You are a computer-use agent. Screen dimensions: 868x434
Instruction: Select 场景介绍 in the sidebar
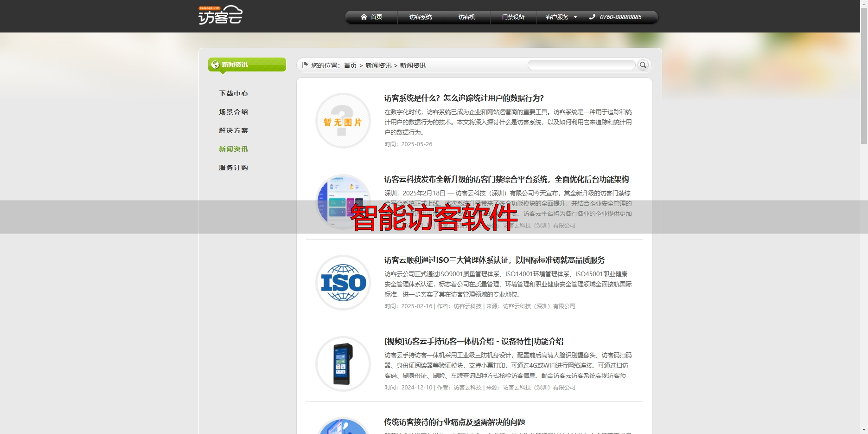(234, 112)
